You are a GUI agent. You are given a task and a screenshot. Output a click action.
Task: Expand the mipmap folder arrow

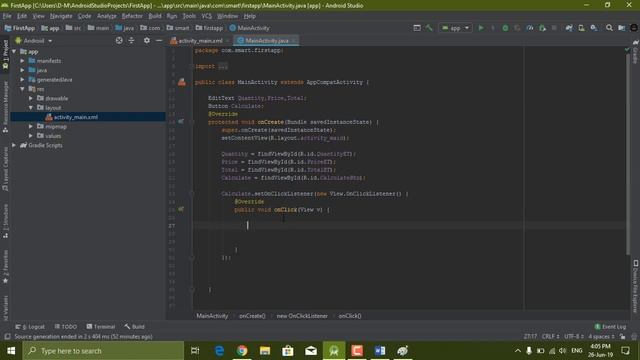point(31,127)
